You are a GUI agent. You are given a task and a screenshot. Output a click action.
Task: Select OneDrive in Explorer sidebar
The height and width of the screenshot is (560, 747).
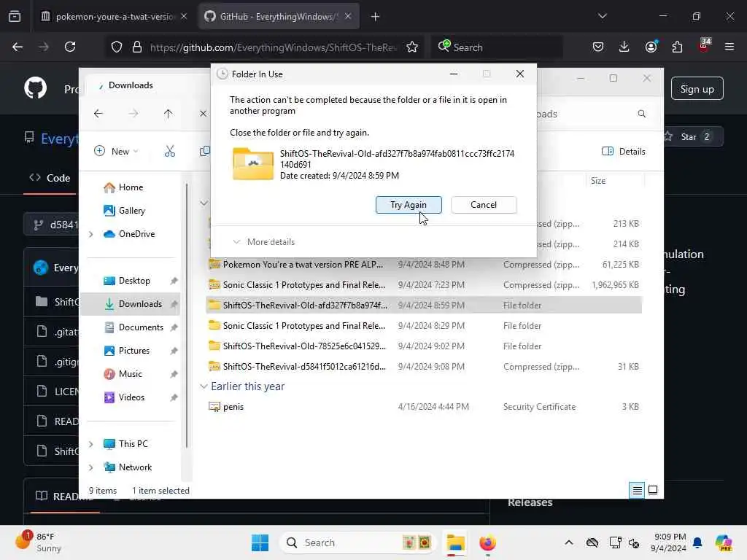(x=129, y=234)
